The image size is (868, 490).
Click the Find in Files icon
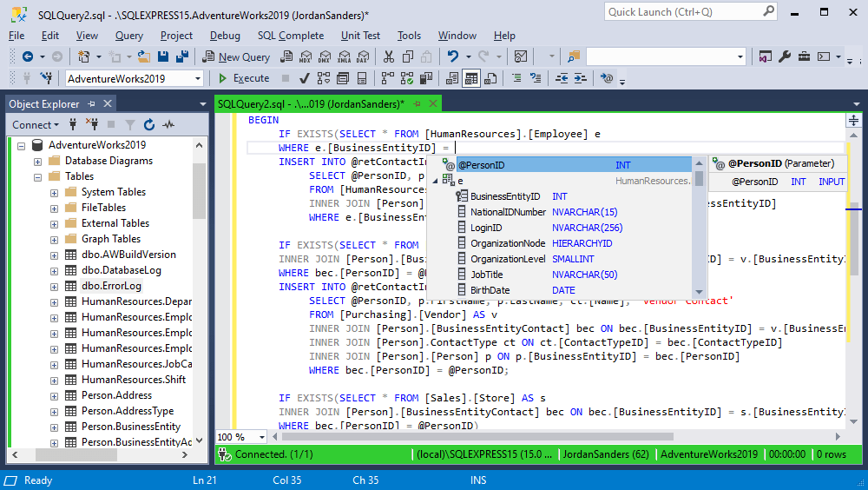(x=574, y=56)
